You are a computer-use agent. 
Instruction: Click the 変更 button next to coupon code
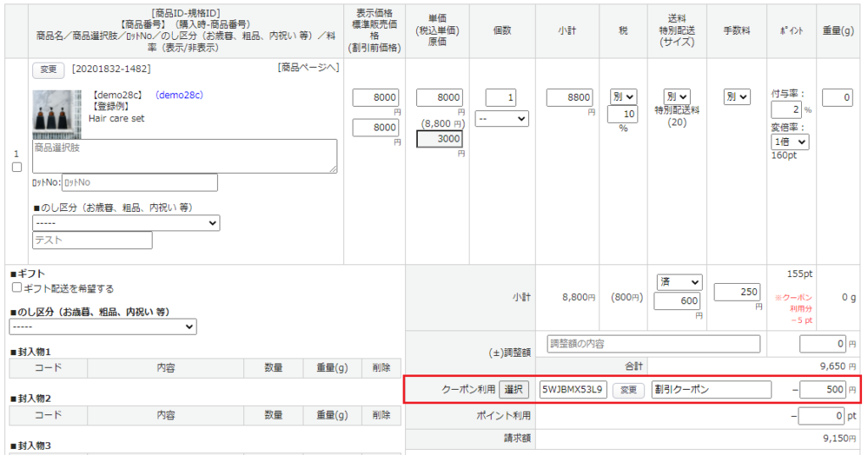point(627,390)
